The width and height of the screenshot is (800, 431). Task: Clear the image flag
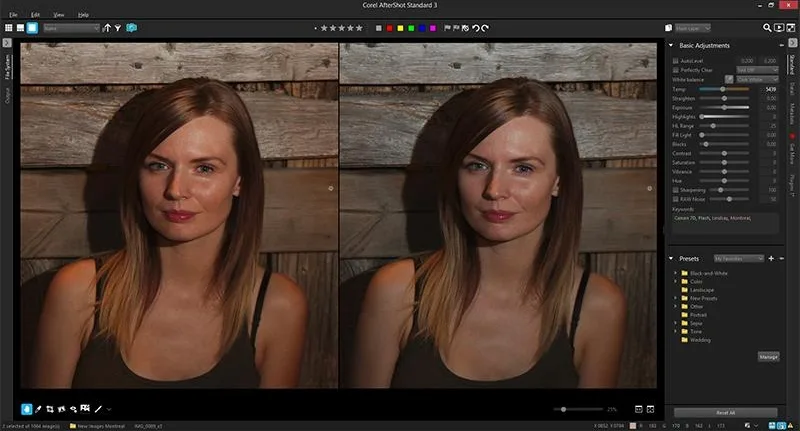click(465, 28)
